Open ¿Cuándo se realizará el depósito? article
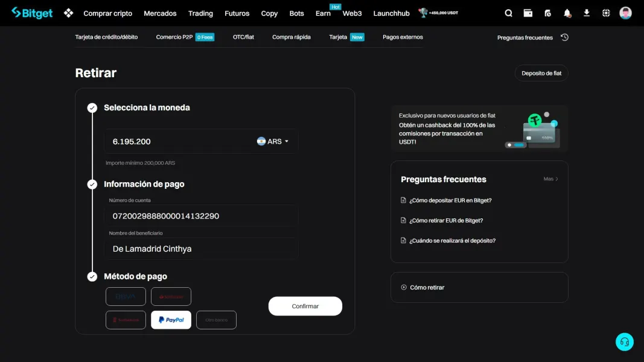644x362 pixels. tap(452, 241)
